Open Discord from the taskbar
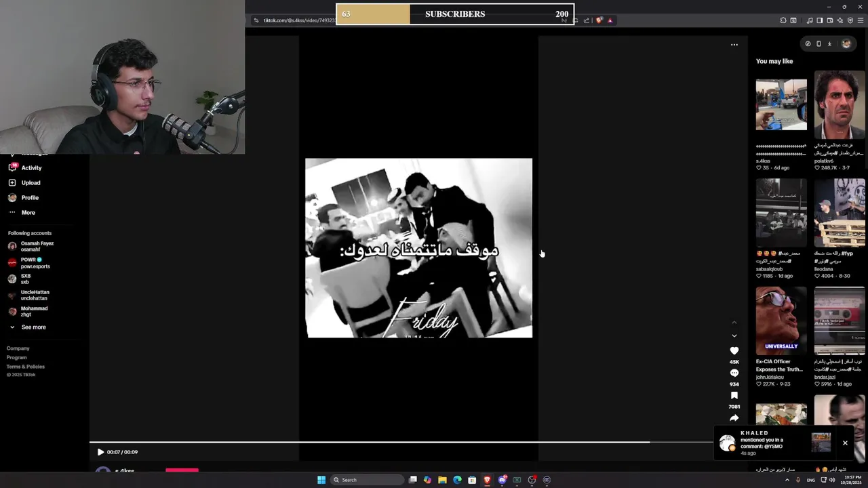The image size is (868, 488). (x=502, y=480)
